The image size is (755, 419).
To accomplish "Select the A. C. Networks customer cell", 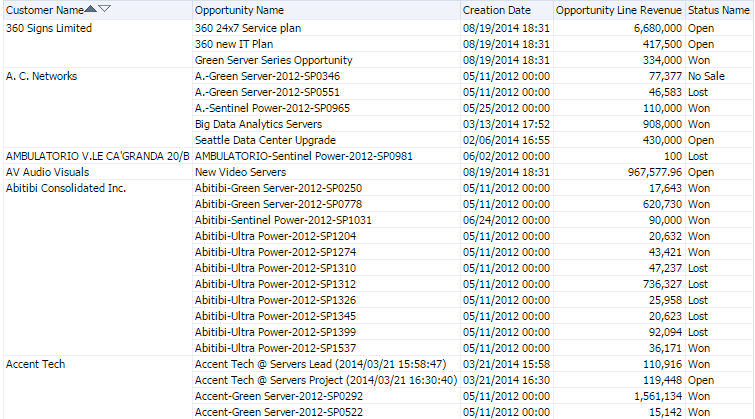I will 41,76.
